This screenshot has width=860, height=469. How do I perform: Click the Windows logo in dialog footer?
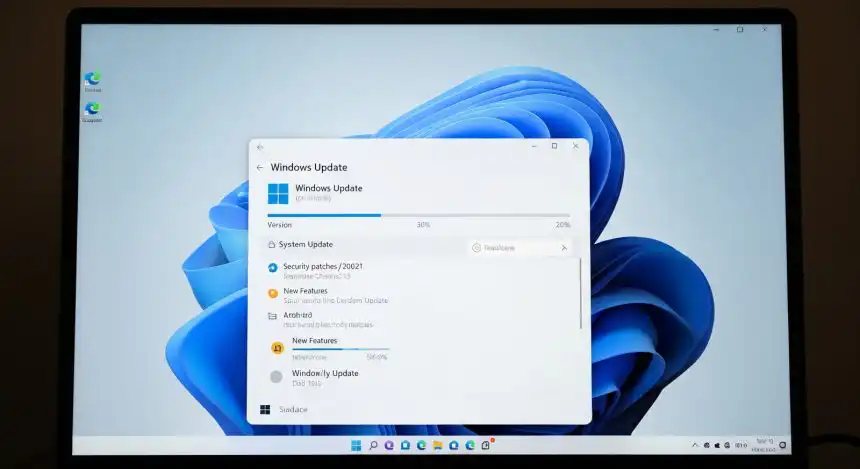265,409
